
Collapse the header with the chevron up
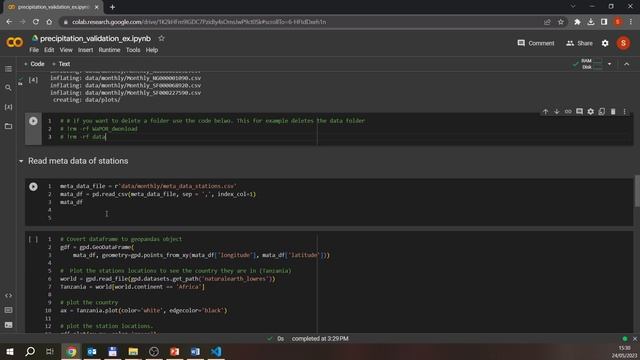pyautogui.click(x=627, y=64)
